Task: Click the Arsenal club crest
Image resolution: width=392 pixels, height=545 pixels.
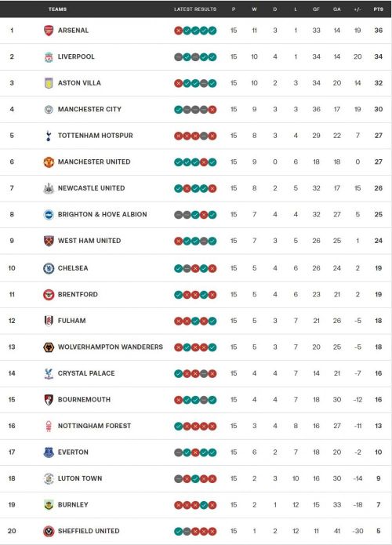Action: click(49, 31)
